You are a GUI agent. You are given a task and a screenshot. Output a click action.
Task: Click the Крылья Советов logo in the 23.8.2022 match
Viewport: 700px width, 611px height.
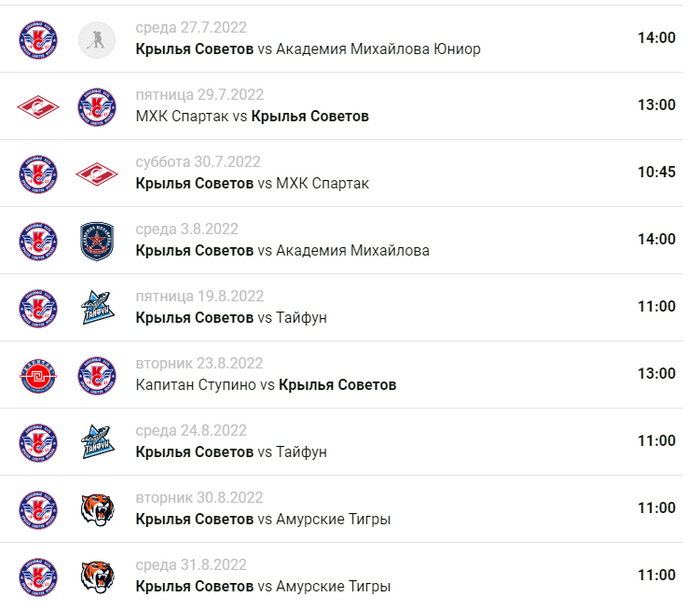point(97,374)
